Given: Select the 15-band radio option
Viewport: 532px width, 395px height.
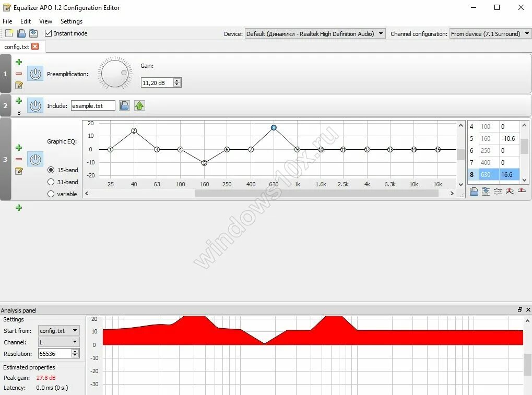Looking at the screenshot, I should pos(51,170).
